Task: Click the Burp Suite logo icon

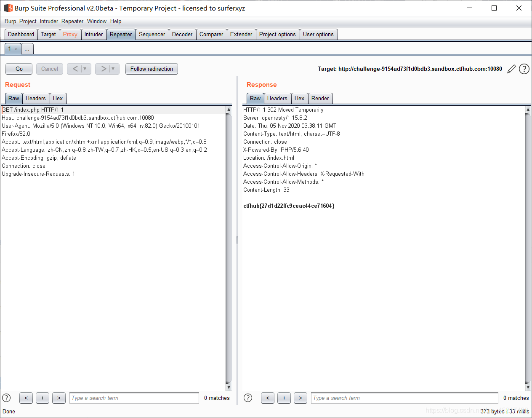Action: click(x=8, y=8)
